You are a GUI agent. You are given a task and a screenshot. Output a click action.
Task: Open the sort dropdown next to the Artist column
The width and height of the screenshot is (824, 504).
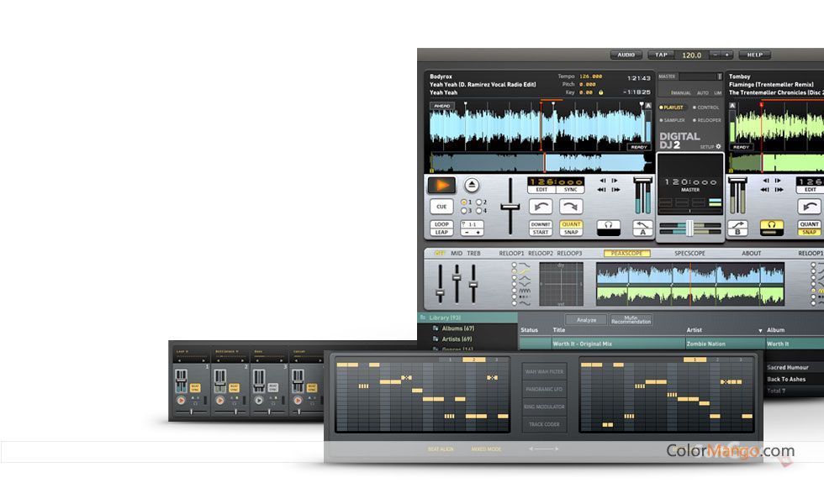(x=760, y=330)
